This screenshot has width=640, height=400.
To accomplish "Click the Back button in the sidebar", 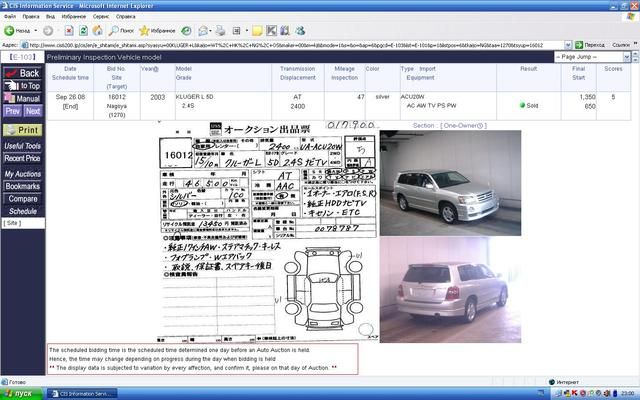I will pyautogui.click(x=22, y=73).
